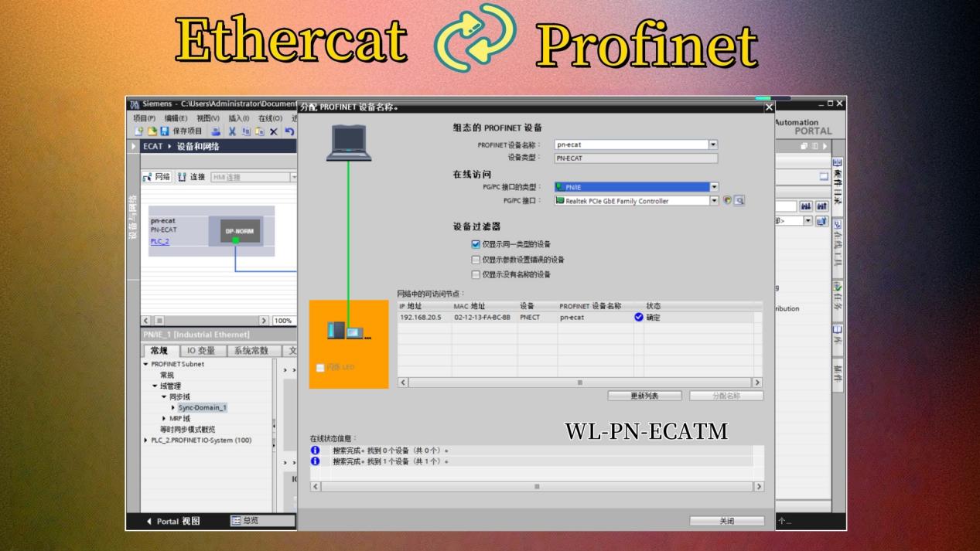
Task: Click the blue info icon of second status message
Action: pos(316,461)
